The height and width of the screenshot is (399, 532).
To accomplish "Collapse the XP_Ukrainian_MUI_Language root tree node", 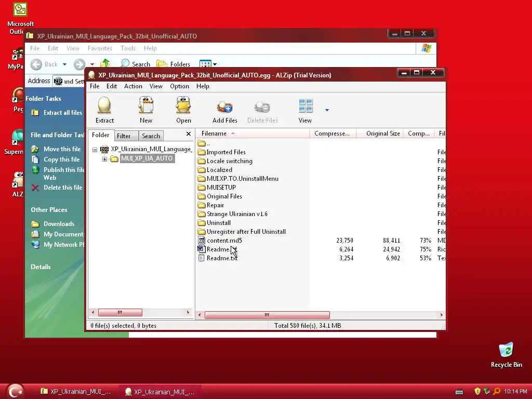I will (95, 149).
